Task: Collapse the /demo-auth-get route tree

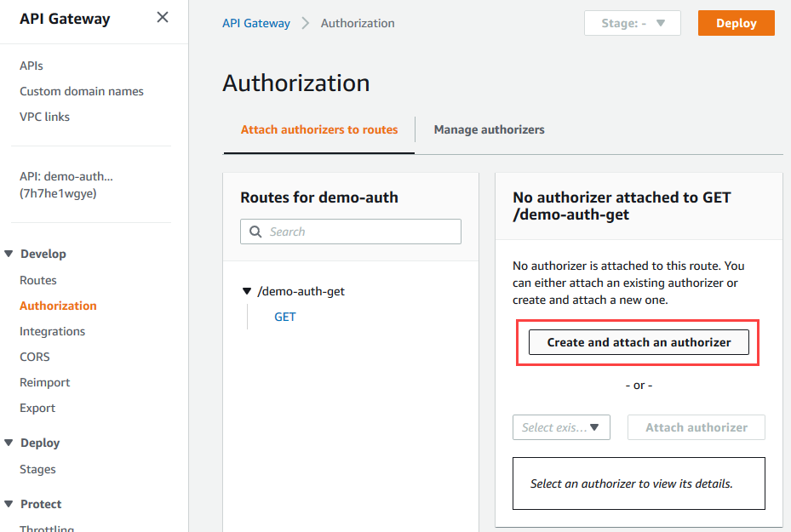Action: 246,290
